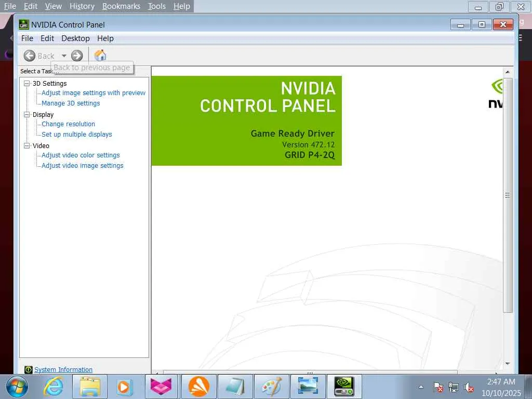Click the vertical scrollbar thumb

click(508, 195)
